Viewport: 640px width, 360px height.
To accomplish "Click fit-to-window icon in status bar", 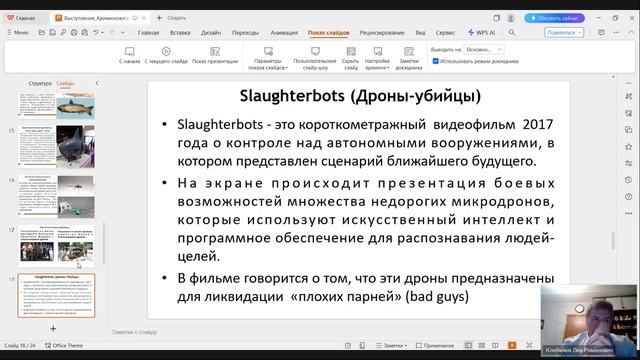I will [529, 345].
